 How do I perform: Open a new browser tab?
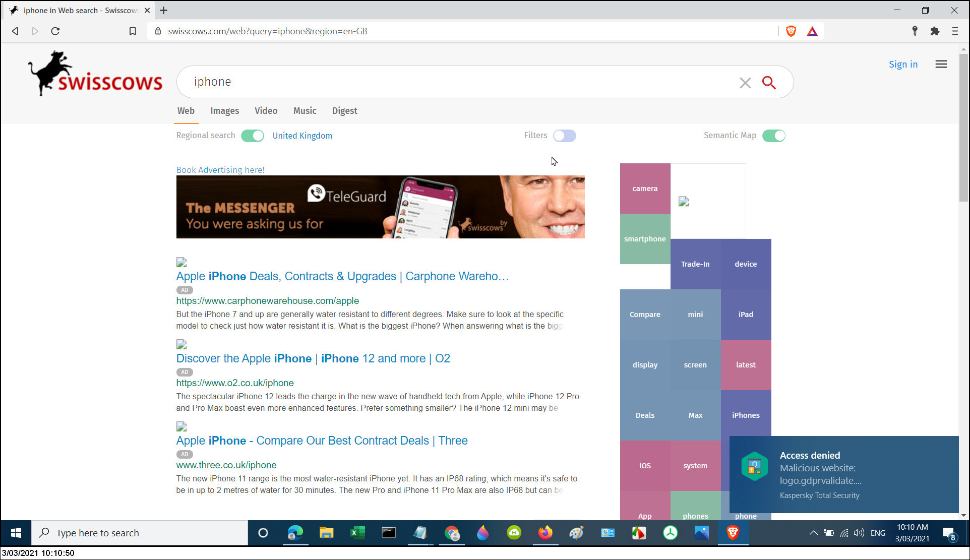pos(163,10)
